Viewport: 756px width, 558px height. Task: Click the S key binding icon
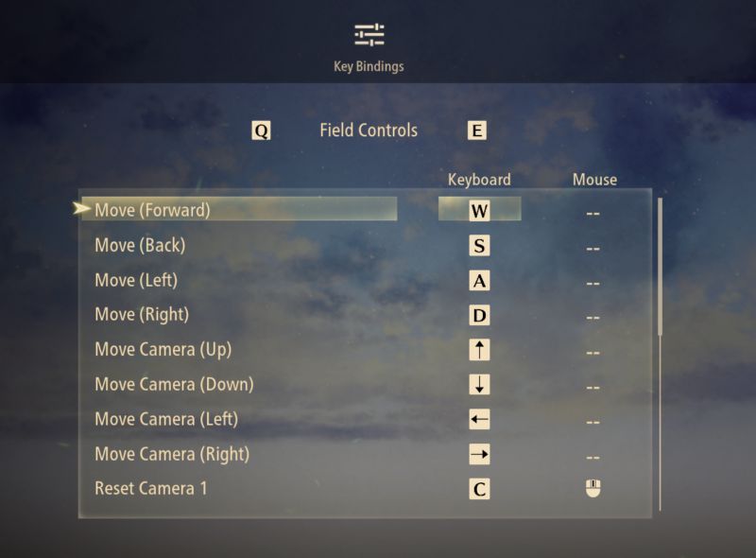(479, 245)
